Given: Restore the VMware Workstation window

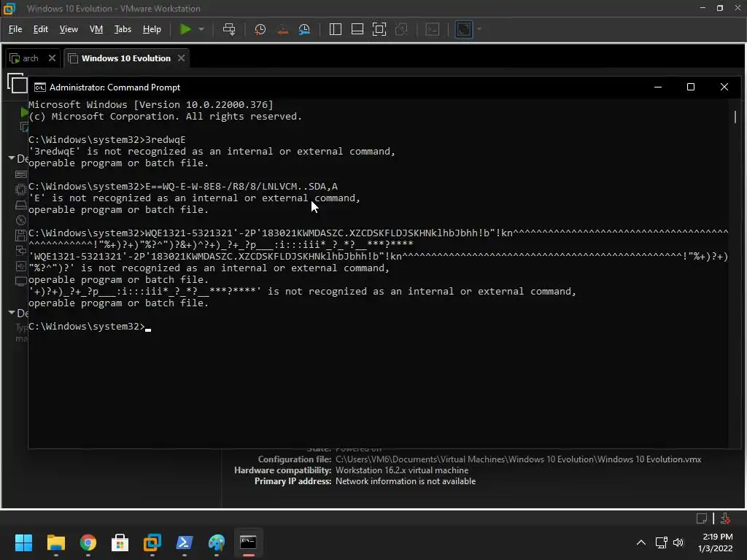Looking at the screenshot, I should pyautogui.click(x=720, y=8).
